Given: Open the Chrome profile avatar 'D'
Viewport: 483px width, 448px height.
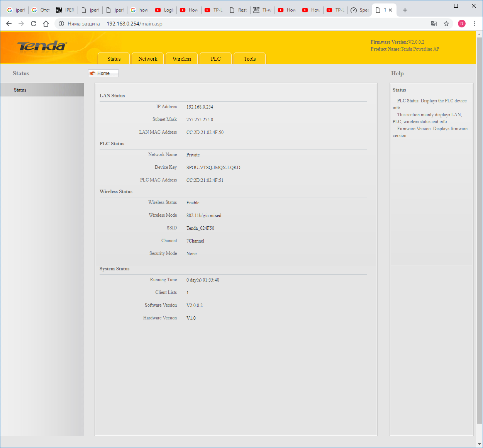Looking at the screenshot, I should (x=462, y=24).
